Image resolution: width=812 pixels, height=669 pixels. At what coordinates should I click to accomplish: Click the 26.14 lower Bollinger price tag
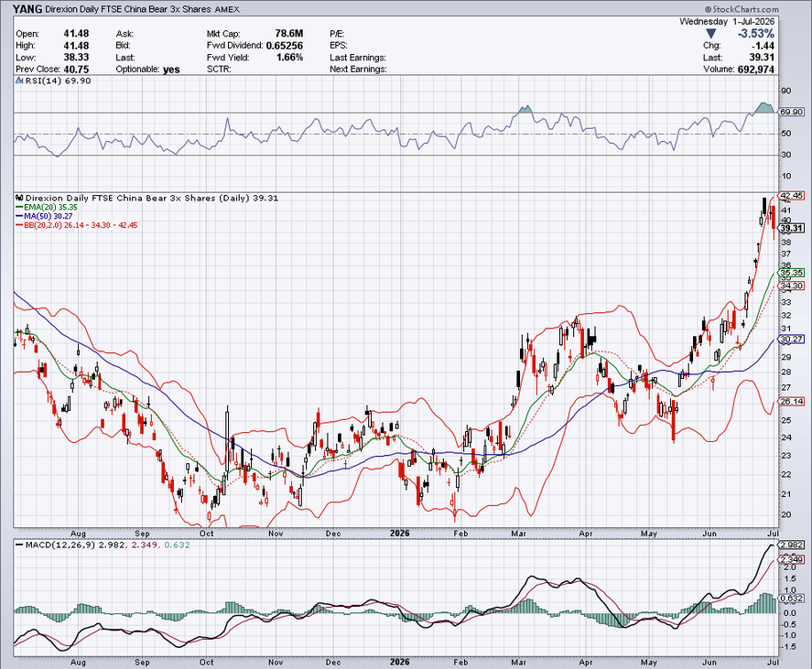pyautogui.click(x=791, y=401)
